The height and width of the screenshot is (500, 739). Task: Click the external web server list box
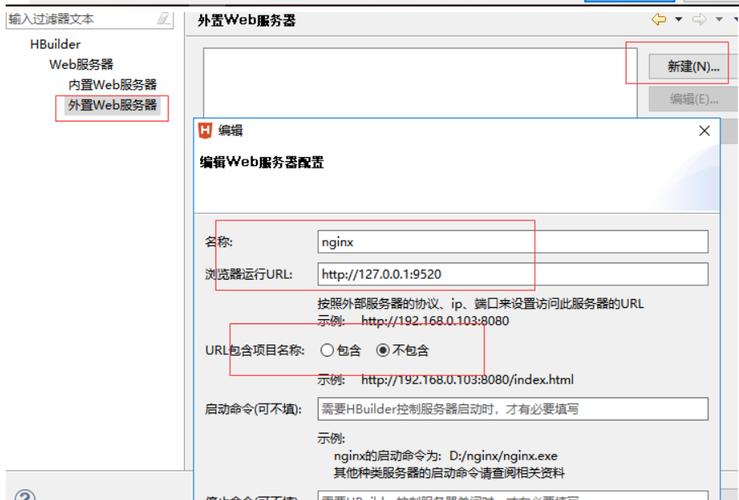420,82
